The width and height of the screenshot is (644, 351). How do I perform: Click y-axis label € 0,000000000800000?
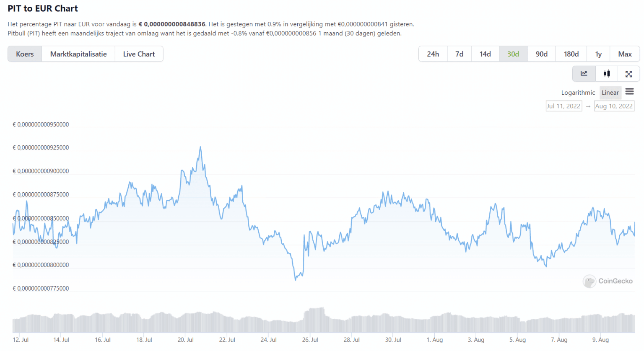[x=41, y=265]
